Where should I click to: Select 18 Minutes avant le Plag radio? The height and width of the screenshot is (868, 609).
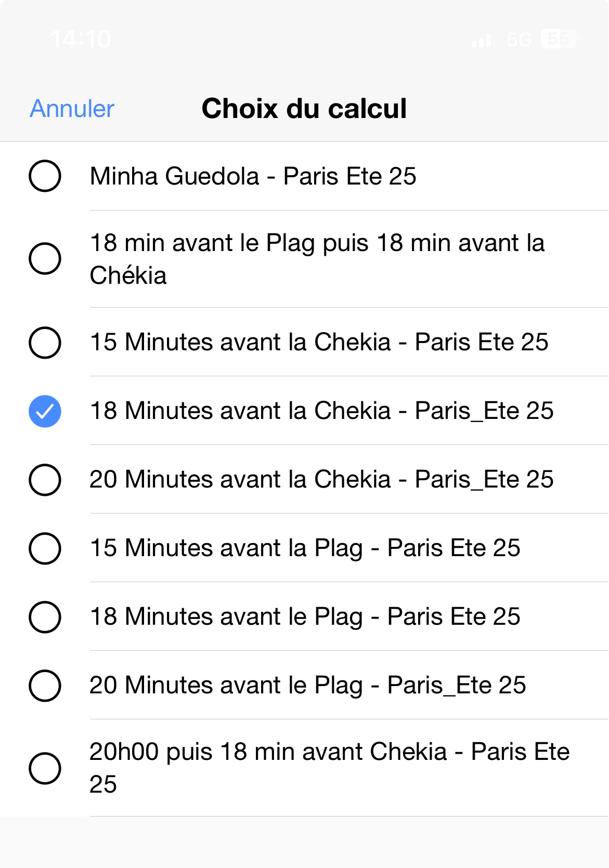pyautogui.click(x=45, y=617)
